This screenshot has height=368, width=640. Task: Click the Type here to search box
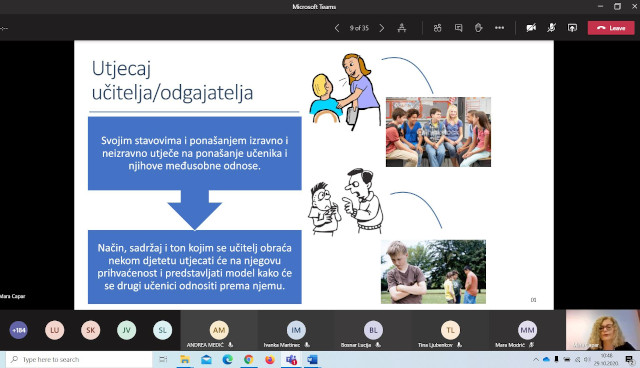click(80, 359)
